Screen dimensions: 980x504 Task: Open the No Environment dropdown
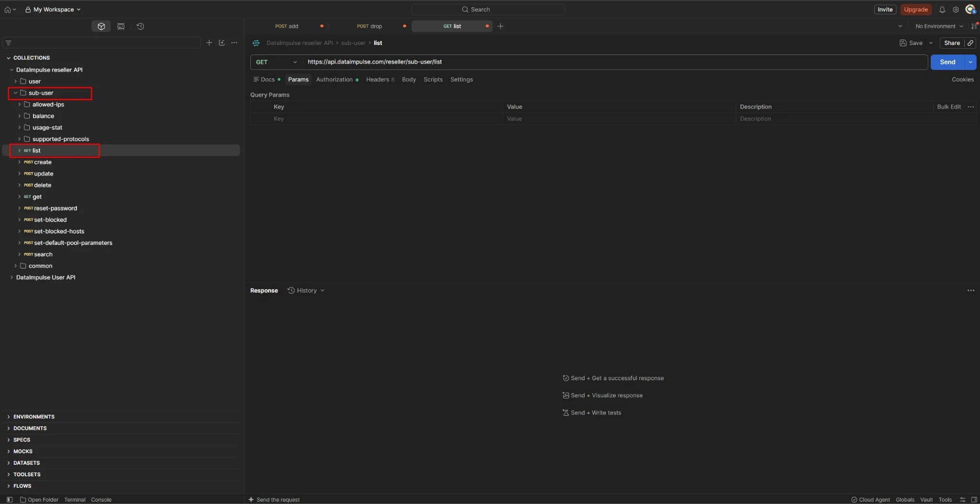939,26
